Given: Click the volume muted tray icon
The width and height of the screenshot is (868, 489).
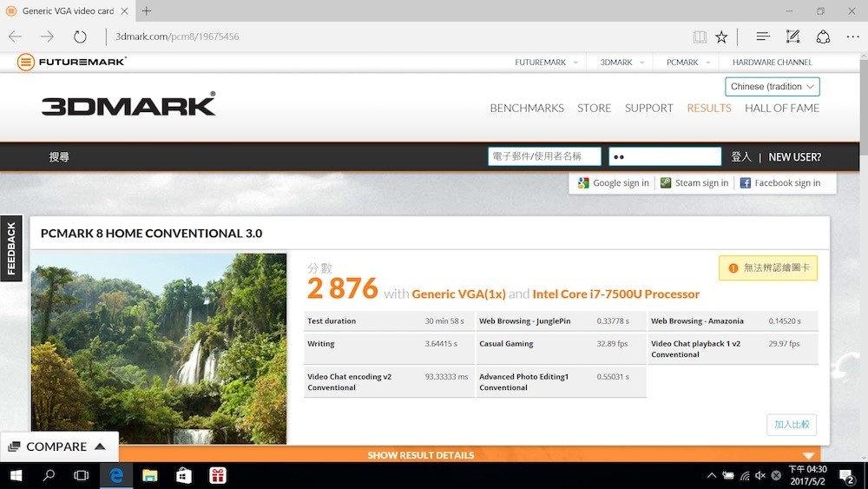Looking at the screenshot, I should tap(760, 476).
